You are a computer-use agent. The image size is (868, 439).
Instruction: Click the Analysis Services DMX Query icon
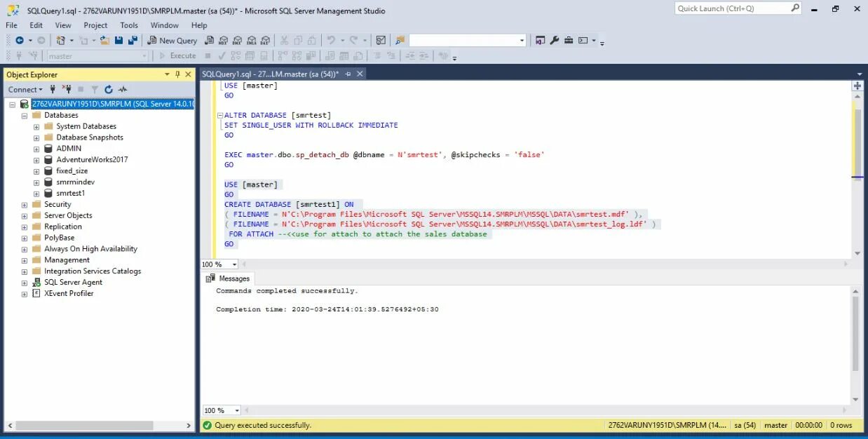click(x=238, y=41)
